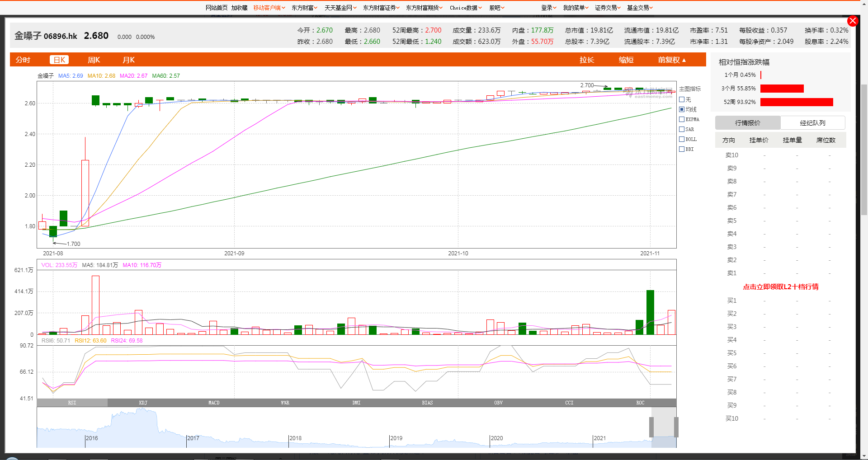
Task: Click 点击立即领取L2十档行情 link
Action: [781, 286]
